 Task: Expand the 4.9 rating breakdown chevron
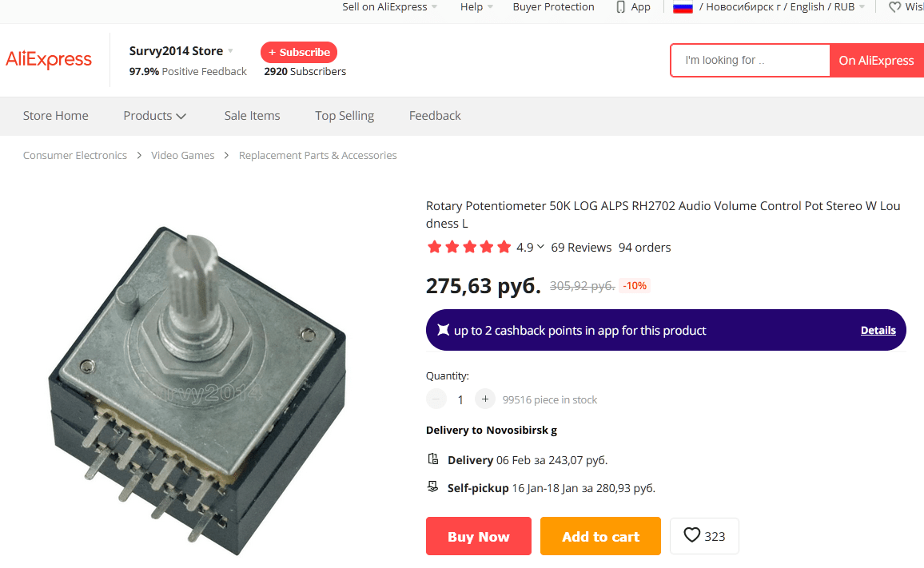[x=541, y=247]
